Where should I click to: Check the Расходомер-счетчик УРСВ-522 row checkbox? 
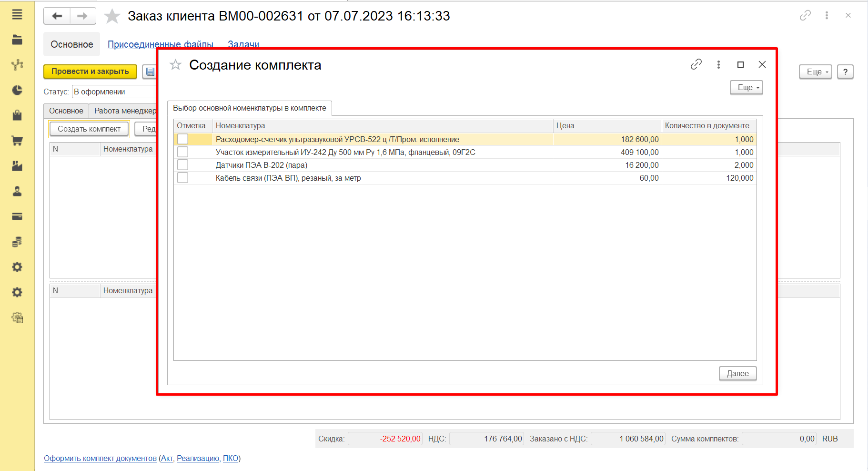pos(182,139)
